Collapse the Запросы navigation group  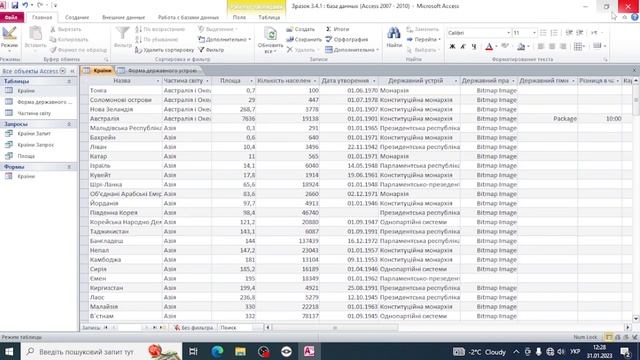tap(69, 124)
